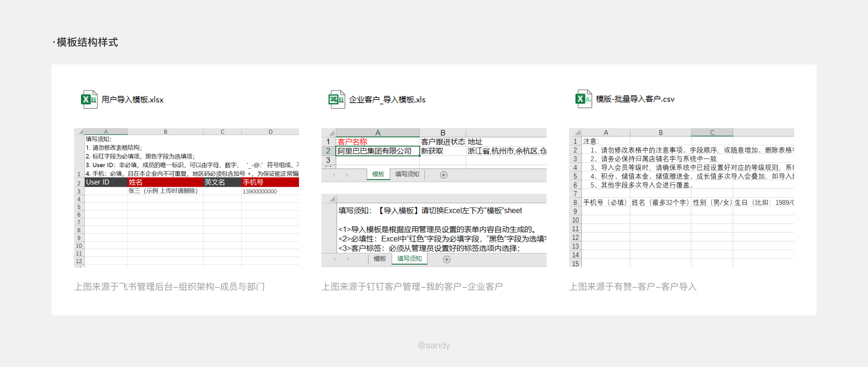Switch to upper 模板 sheet tab
The image size is (868, 367).
click(378, 174)
